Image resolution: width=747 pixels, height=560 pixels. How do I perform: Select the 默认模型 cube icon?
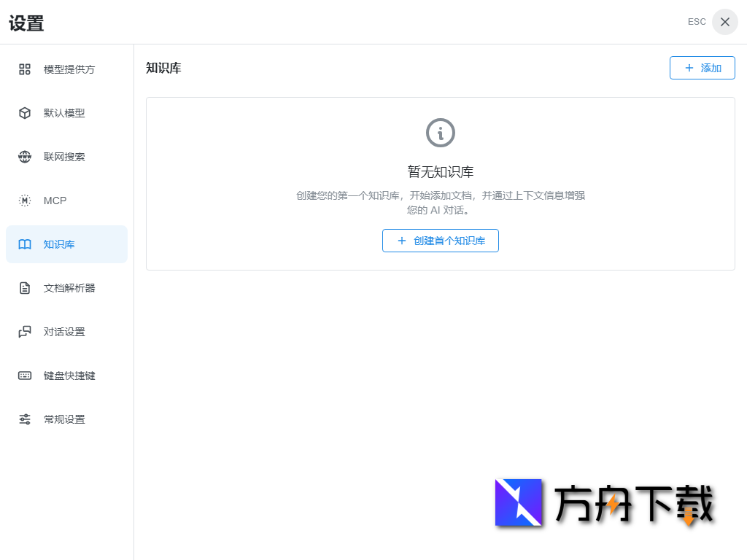click(x=24, y=113)
